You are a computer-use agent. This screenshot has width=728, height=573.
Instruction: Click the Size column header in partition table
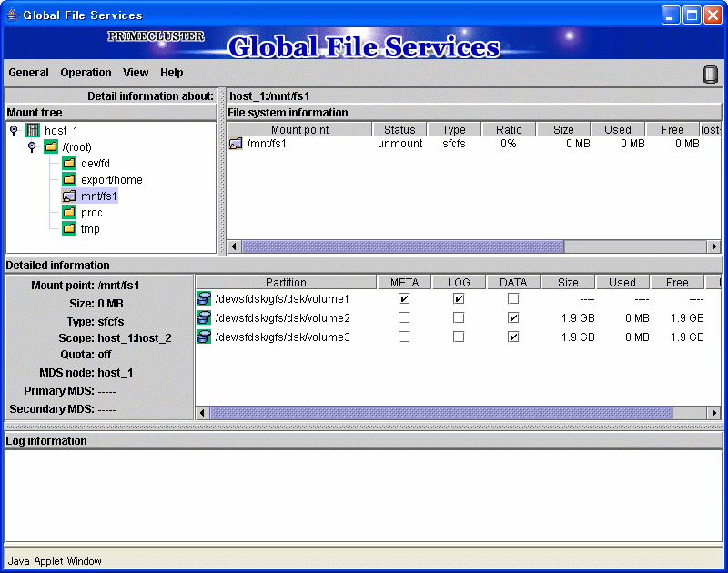click(x=568, y=282)
